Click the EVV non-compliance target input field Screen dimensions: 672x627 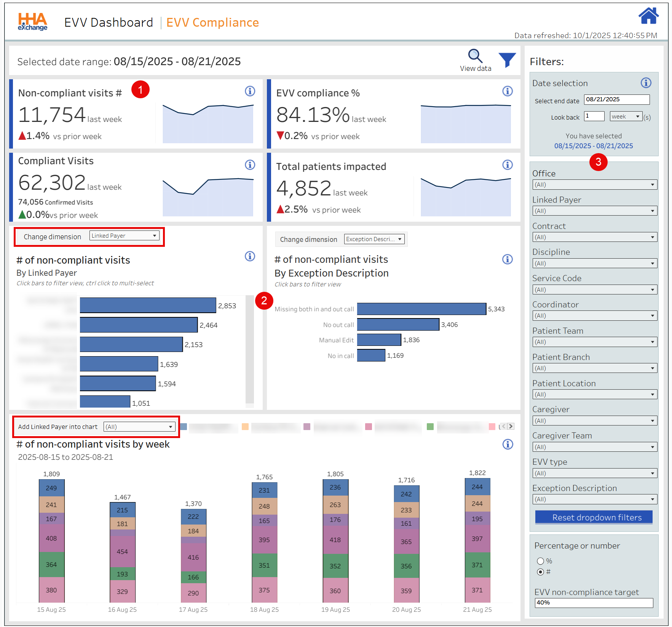594,603
